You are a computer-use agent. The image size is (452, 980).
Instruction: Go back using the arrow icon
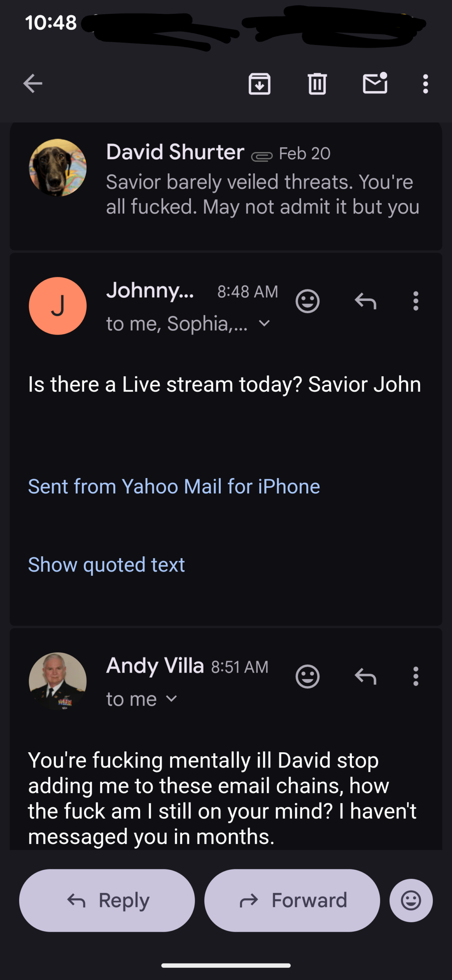pos(33,83)
